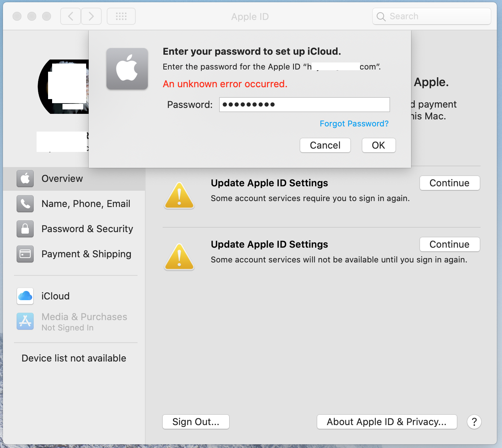Click the back navigation arrow

[x=70, y=16]
